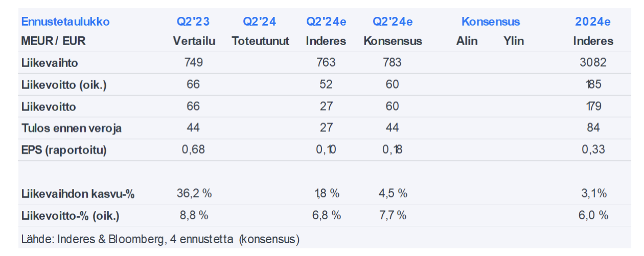This screenshot has height=256, width=644.
Task: Click the growth value 36,2 %
Action: (x=194, y=194)
